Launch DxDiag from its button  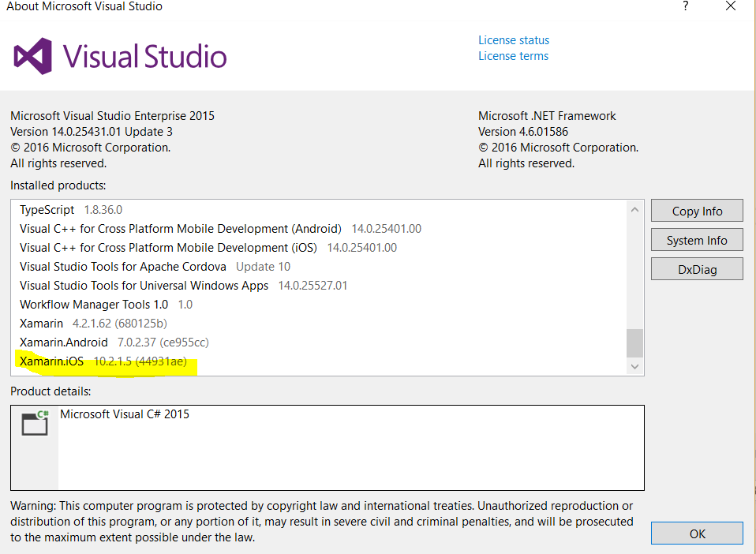[697, 269]
